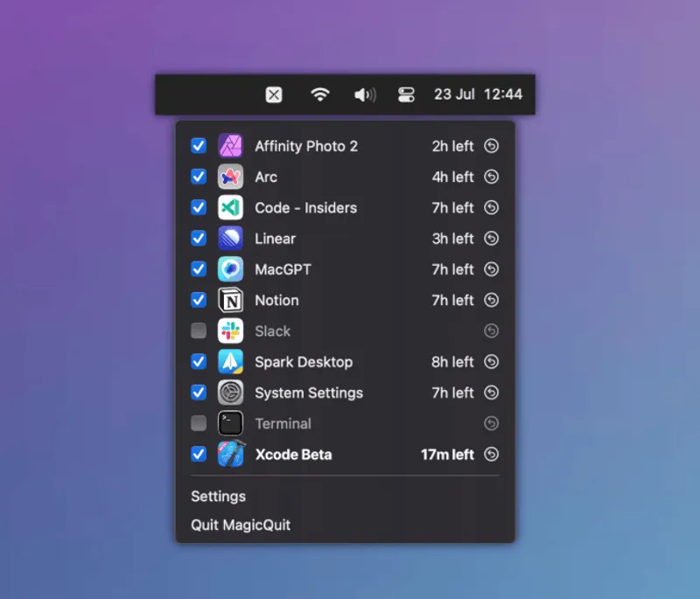Click the Notion app icon
The height and width of the screenshot is (599, 700).
tap(230, 300)
